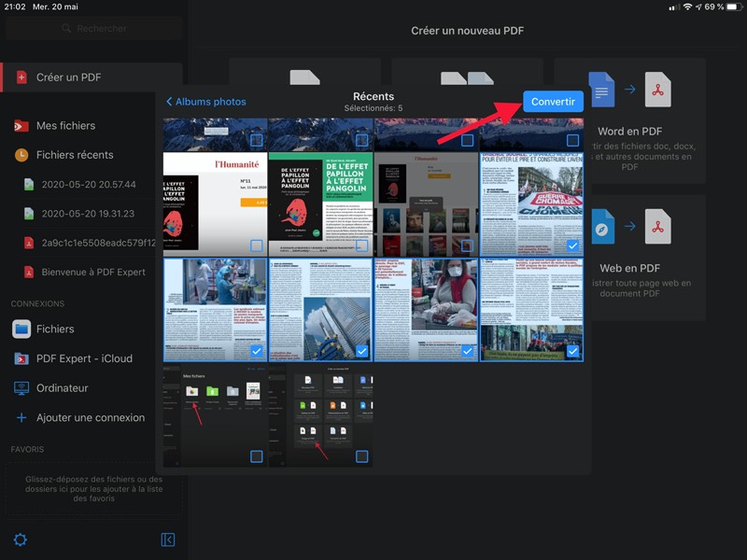747x560 pixels.
Task: Go back to Albums photos
Action: point(205,101)
